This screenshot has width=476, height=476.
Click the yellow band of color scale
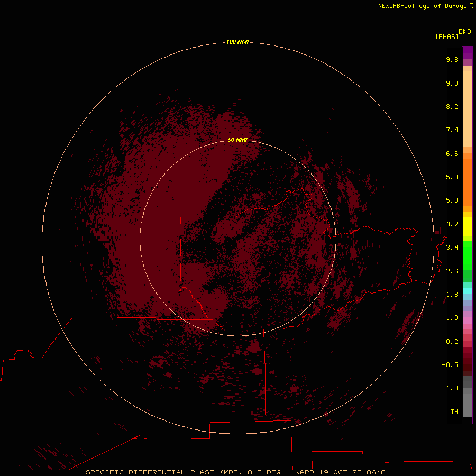click(x=467, y=226)
